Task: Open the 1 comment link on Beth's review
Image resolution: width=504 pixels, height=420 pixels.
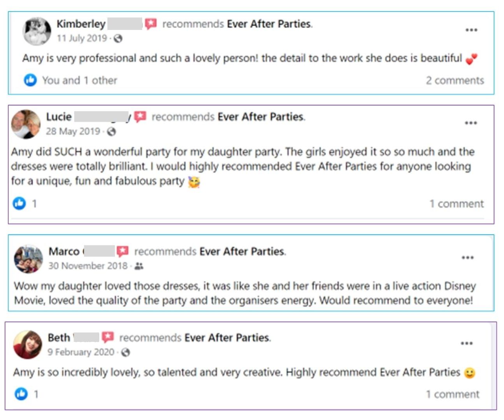Action: (453, 394)
